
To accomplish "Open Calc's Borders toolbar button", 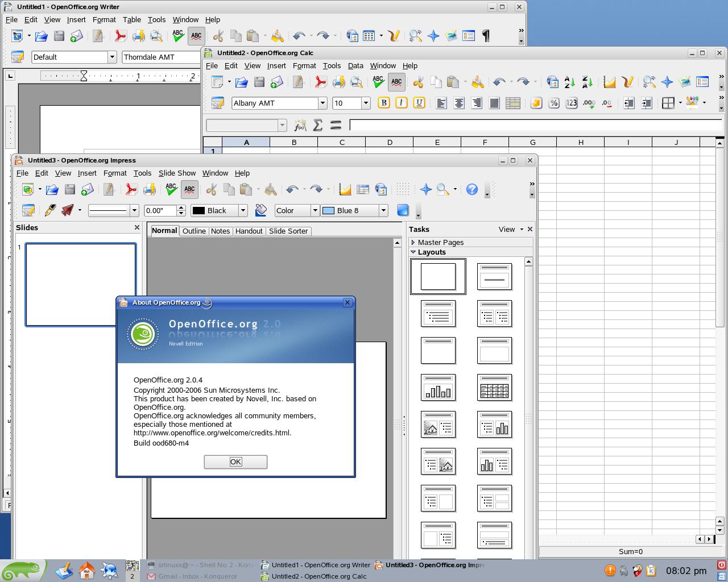I will (x=668, y=103).
